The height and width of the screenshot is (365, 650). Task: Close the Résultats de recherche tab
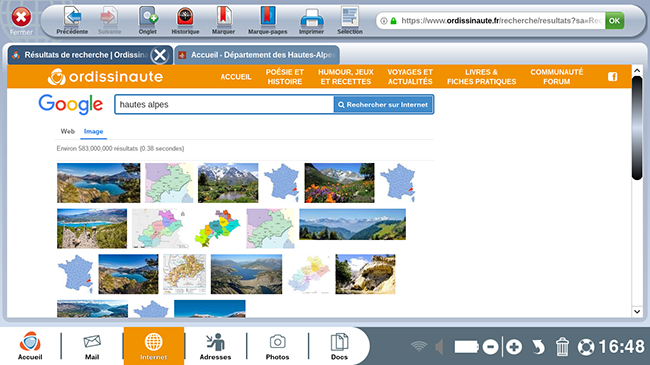click(160, 55)
